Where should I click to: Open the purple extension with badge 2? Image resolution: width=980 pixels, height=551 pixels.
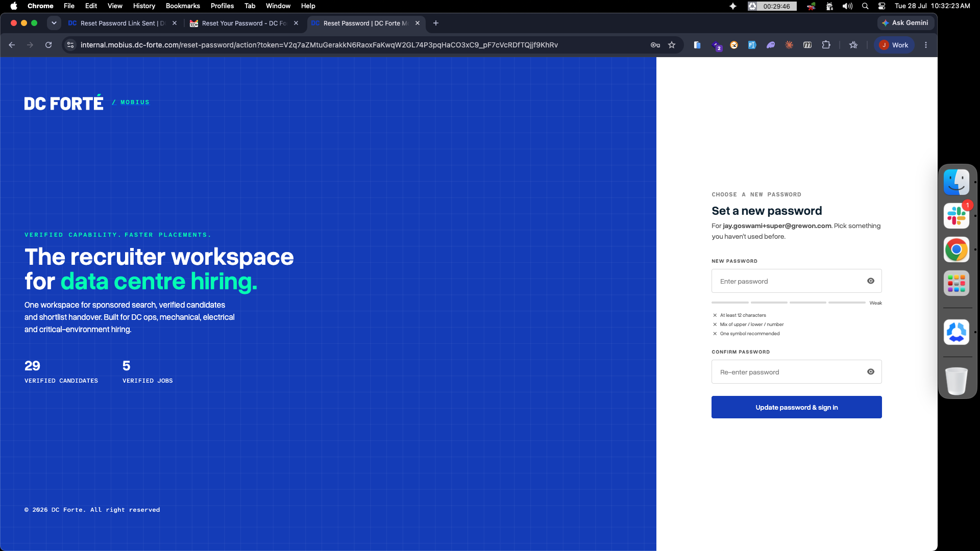pos(716,45)
